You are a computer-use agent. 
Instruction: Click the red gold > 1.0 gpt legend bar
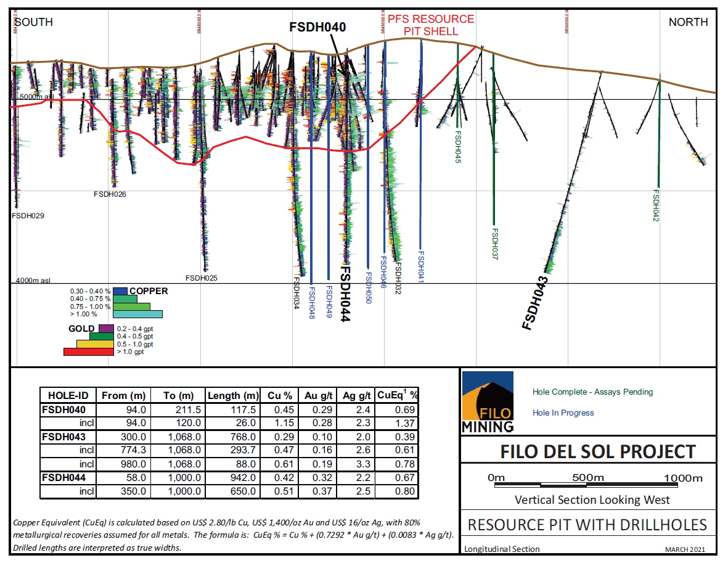[89, 351]
